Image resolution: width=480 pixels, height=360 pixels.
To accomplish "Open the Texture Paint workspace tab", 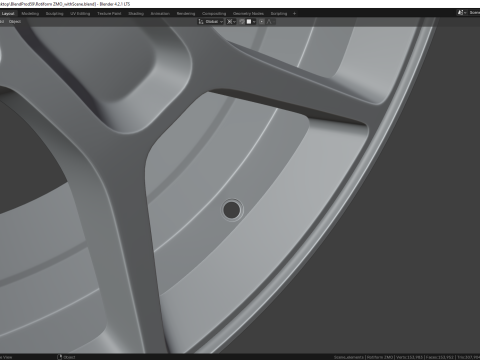I will 109,14.
